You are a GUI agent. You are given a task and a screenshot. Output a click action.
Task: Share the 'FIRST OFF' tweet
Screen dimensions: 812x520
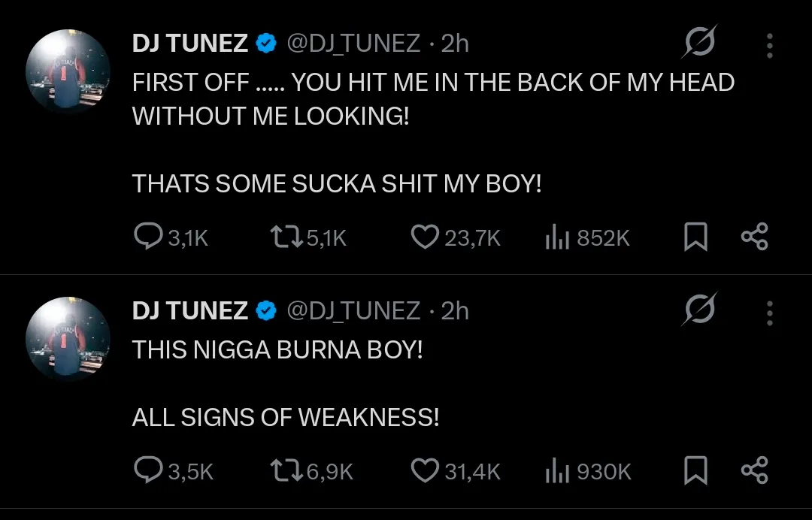click(754, 237)
